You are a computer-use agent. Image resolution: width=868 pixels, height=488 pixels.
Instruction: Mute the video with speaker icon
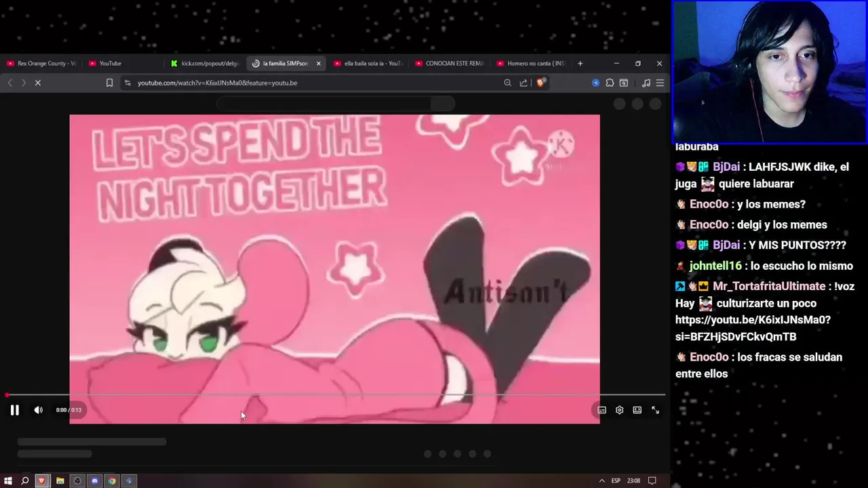38,410
